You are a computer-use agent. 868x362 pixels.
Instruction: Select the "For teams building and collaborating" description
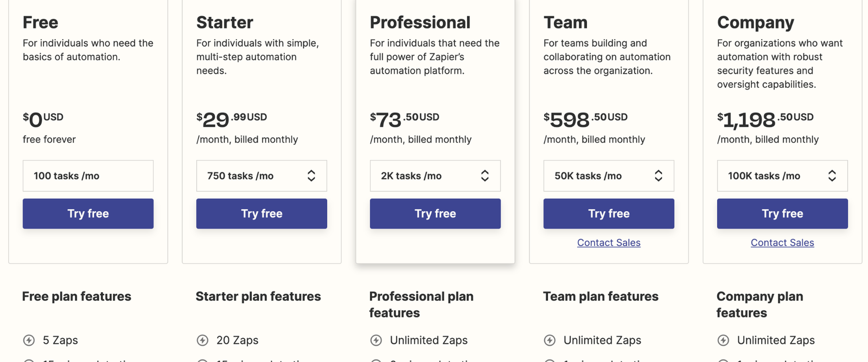[x=607, y=57]
